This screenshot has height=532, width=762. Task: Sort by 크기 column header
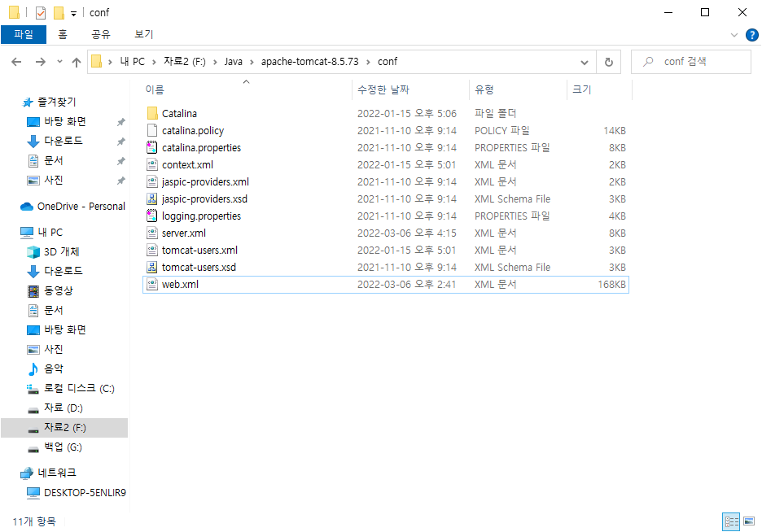click(x=582, y=89)
